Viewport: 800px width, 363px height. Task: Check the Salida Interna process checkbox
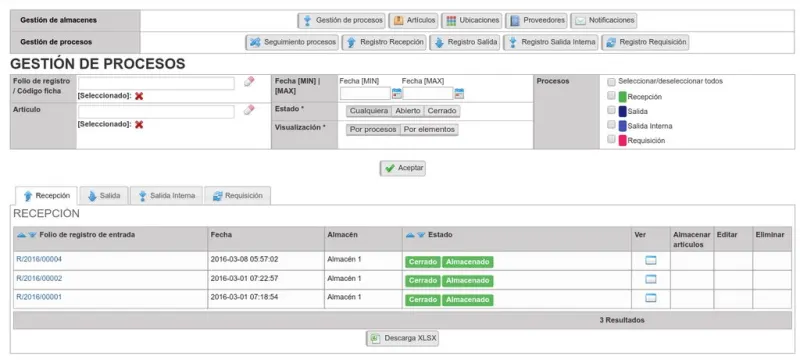[611, 125]
